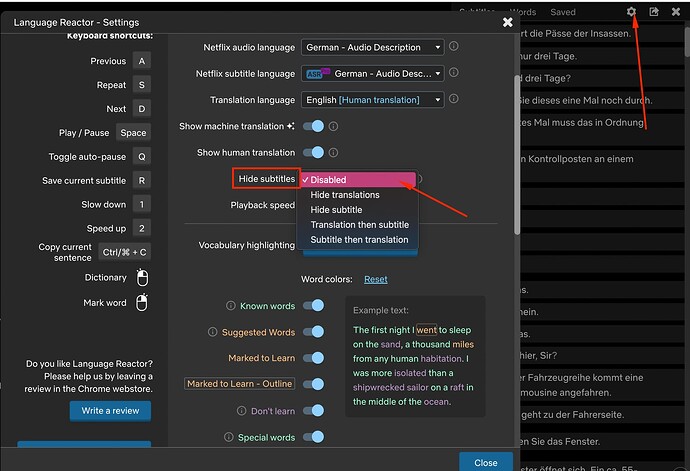Toggle the Known words color switch
The height and width of the screenshot is (471, 690).
click(x=313, y=306)
